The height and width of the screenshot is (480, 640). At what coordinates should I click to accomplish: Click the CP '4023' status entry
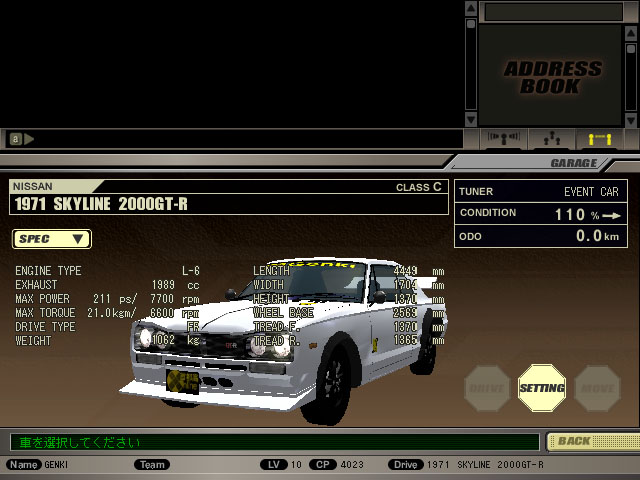(x=336, y=464)
